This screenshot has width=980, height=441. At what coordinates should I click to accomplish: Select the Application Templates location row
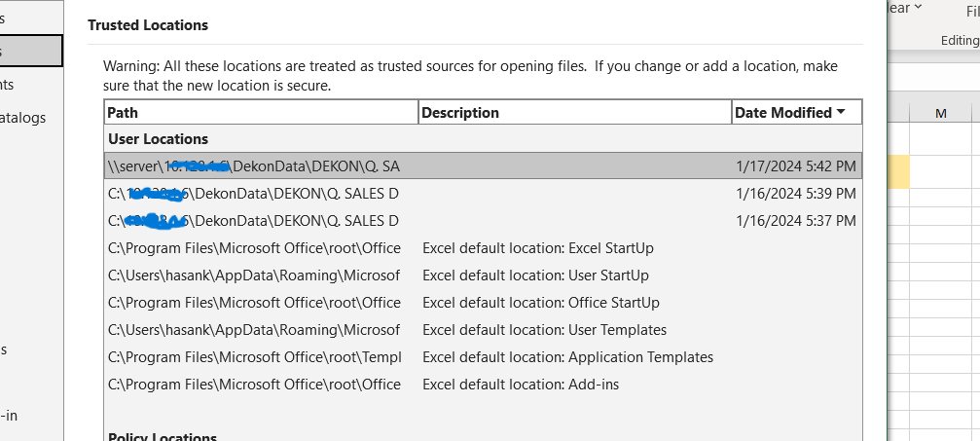(x=483, y=357)
